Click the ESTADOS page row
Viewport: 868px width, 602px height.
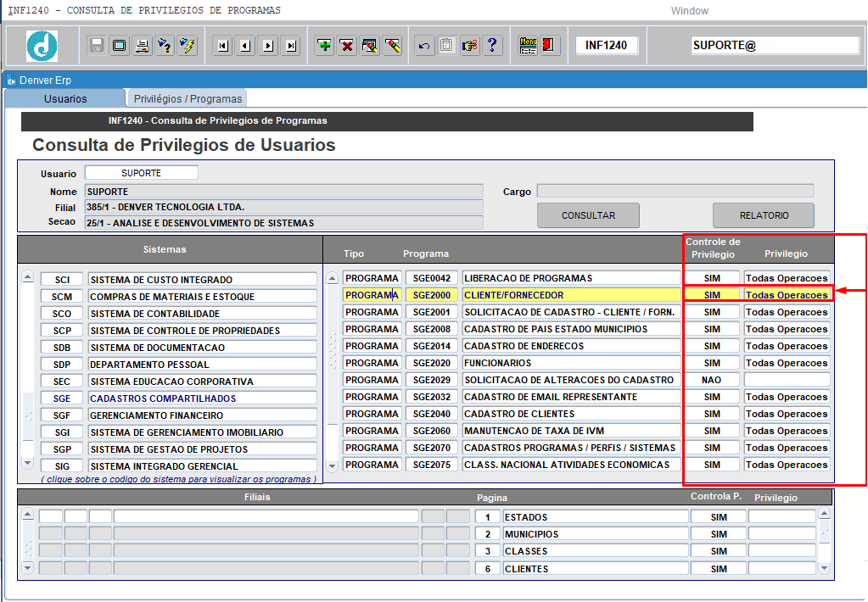point(596,517)
